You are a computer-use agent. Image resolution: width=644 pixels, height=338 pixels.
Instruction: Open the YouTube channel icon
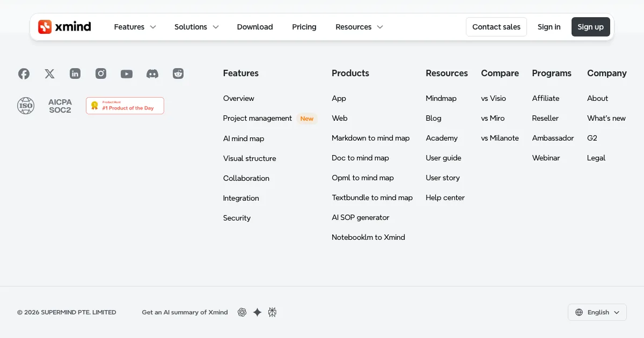point(127,74)
